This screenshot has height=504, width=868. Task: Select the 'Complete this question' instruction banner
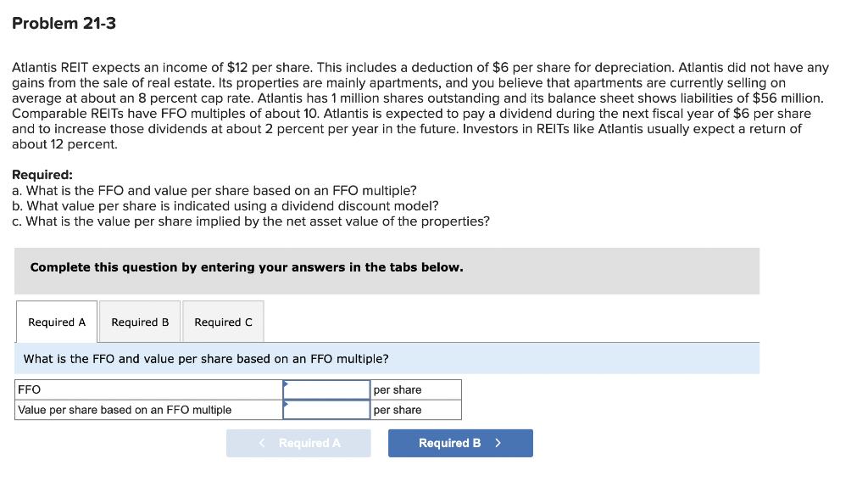[x=246, y=266]
